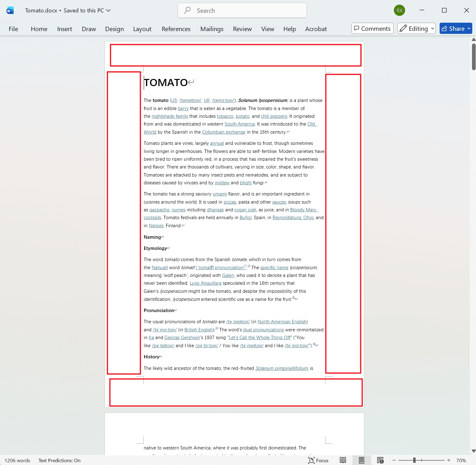Open the Mailings tab

(x=212, y=29)
